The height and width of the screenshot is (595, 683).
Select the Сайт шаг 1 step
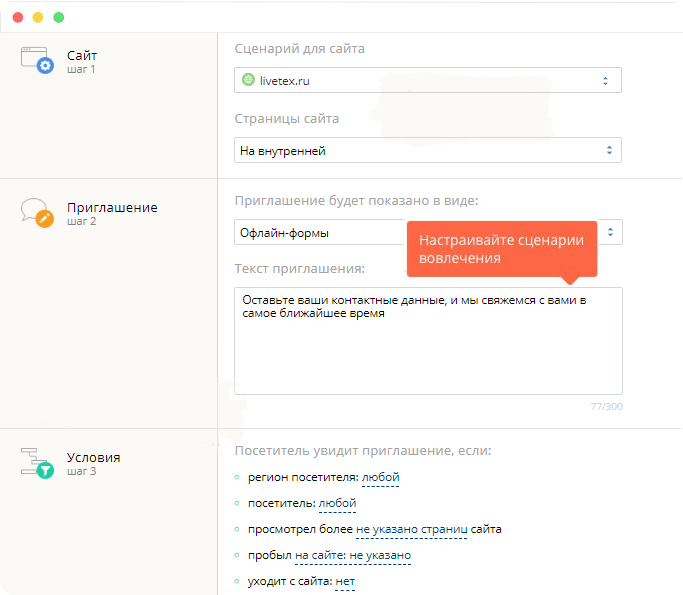[82, 61]
